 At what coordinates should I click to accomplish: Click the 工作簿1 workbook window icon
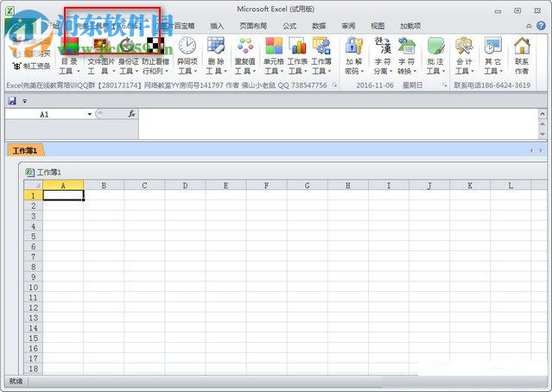pyautogui.click(x=29, y=172)
